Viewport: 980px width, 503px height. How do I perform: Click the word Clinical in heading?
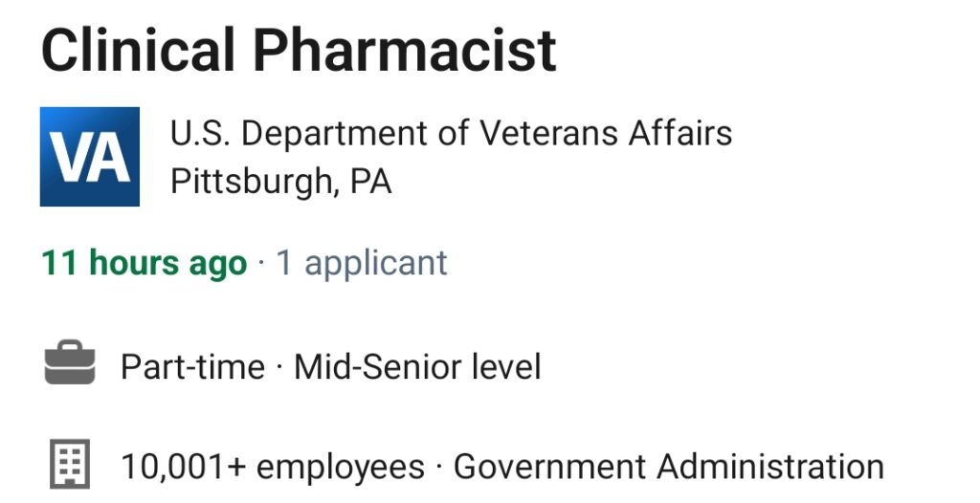click(x=138, y=50)
